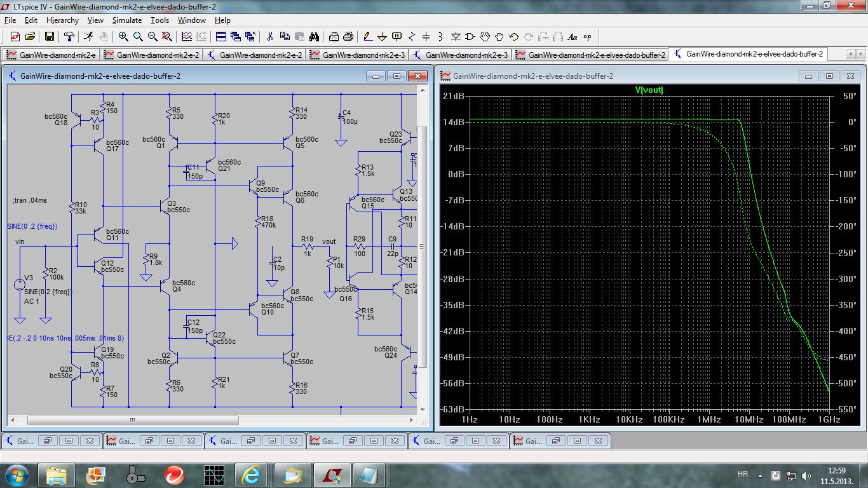868x488 pixels.
Task: Click the Halt simulation hand icon
Action: 104,36
